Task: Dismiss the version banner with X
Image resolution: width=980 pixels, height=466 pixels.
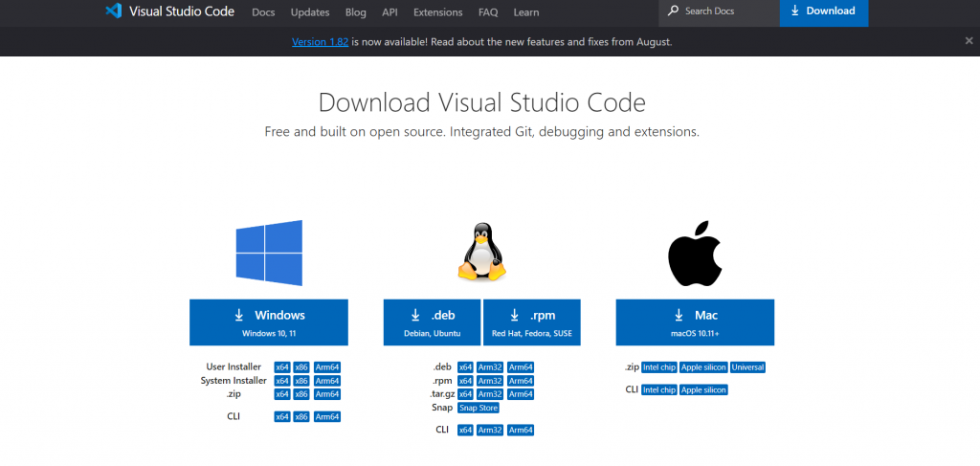Action: click(x=969, y=41)
